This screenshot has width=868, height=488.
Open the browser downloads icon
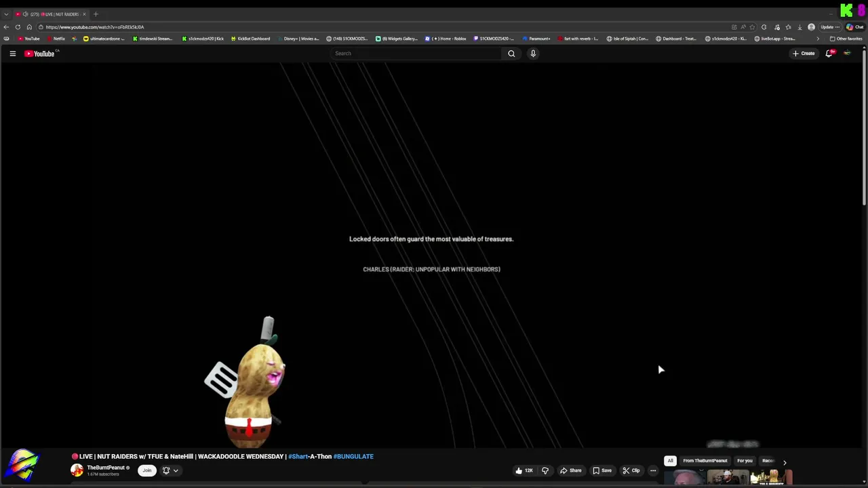[x=800, y=27]
